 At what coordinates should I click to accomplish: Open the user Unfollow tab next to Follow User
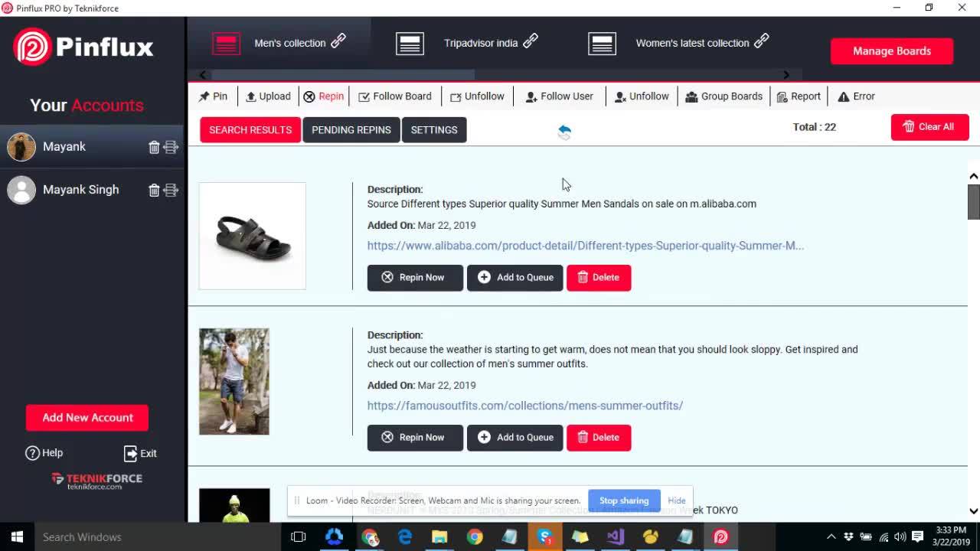coord(642,96)
